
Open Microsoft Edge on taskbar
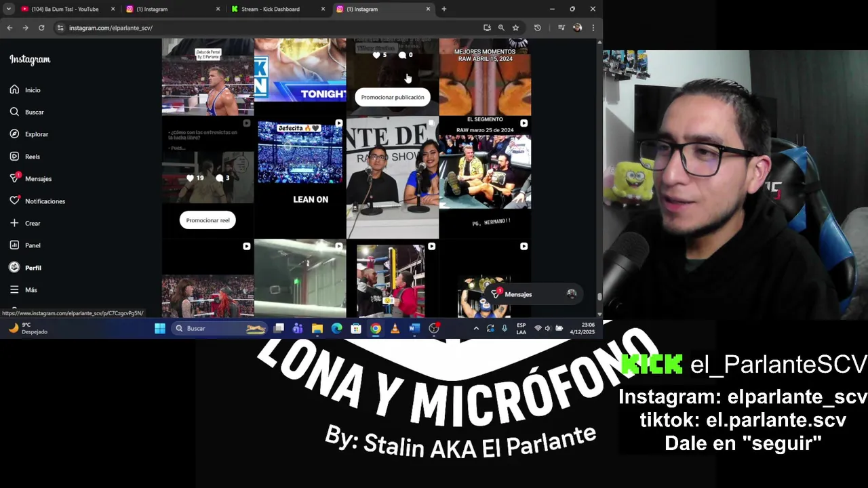point(336,328)
